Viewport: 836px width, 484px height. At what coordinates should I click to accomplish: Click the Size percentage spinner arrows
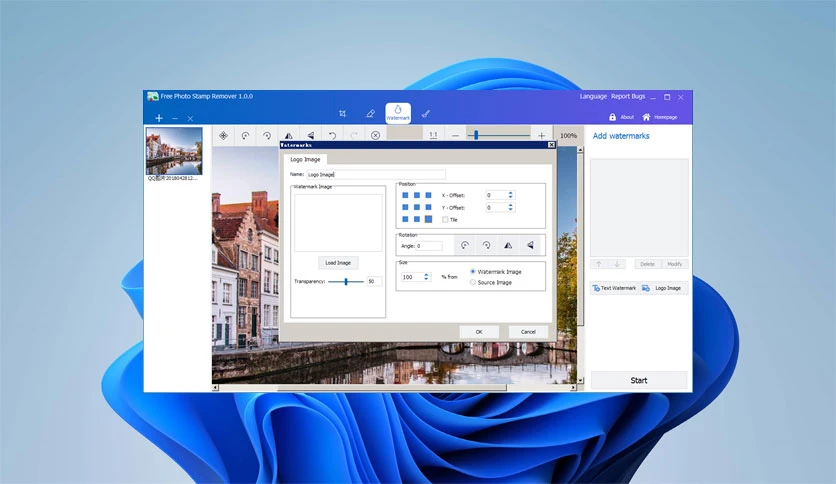click(426, 277)
